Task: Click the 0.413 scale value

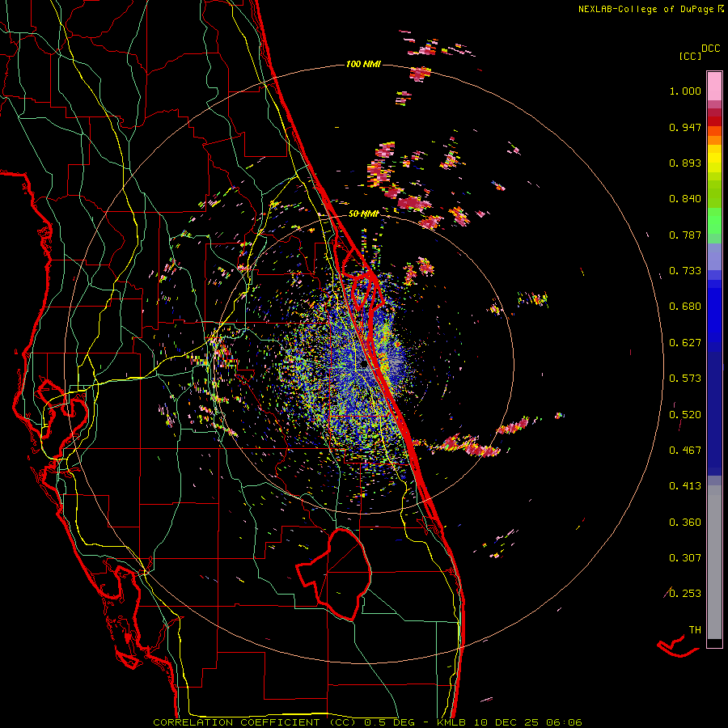Action: coord(685,486)
